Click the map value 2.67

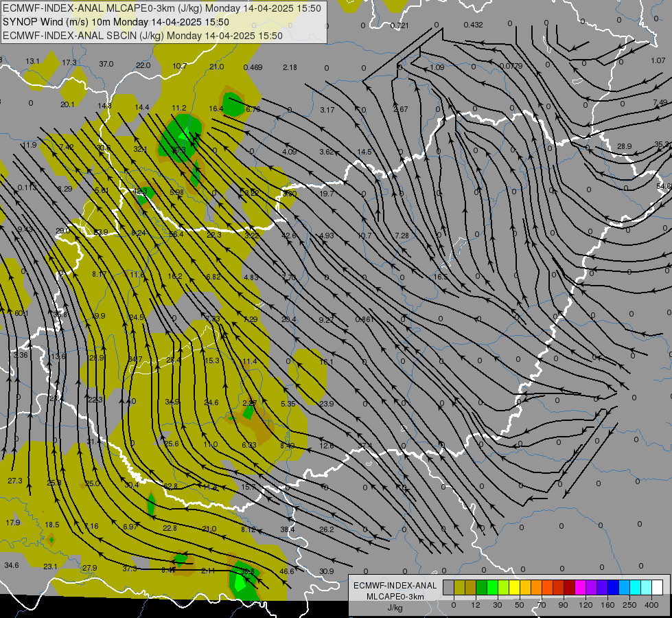tap(401, 109)
